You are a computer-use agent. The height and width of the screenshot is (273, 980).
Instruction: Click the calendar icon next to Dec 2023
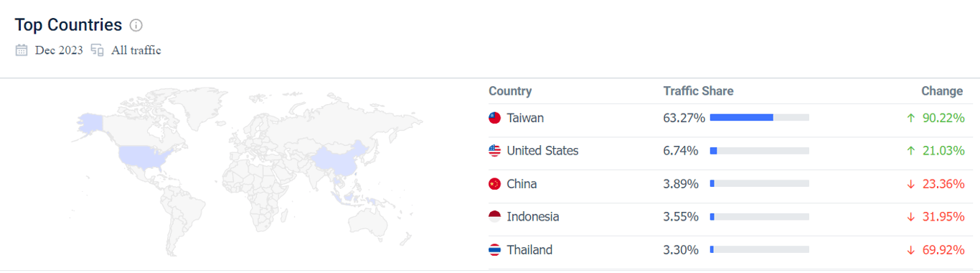(22, 50)
